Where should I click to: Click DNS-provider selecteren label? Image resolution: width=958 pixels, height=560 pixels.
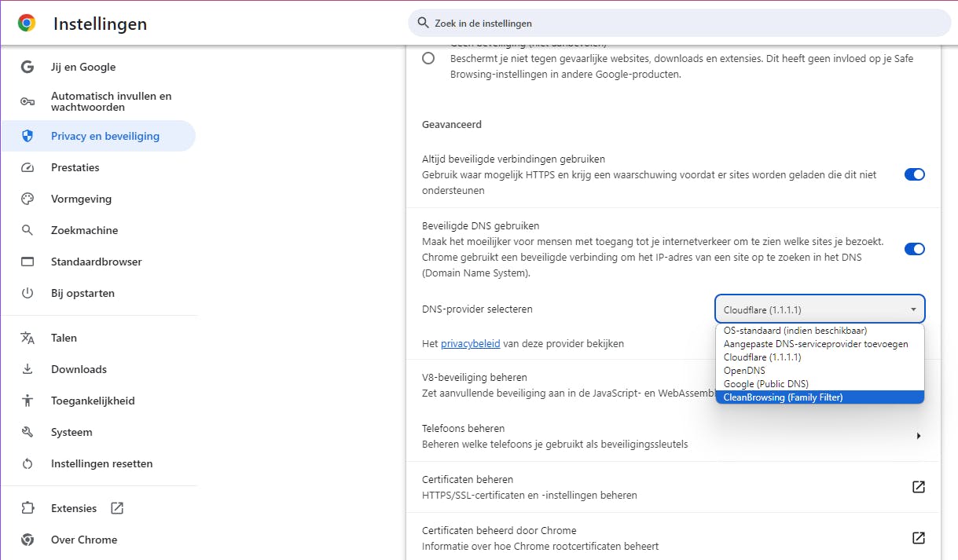[x=477, y=309]
